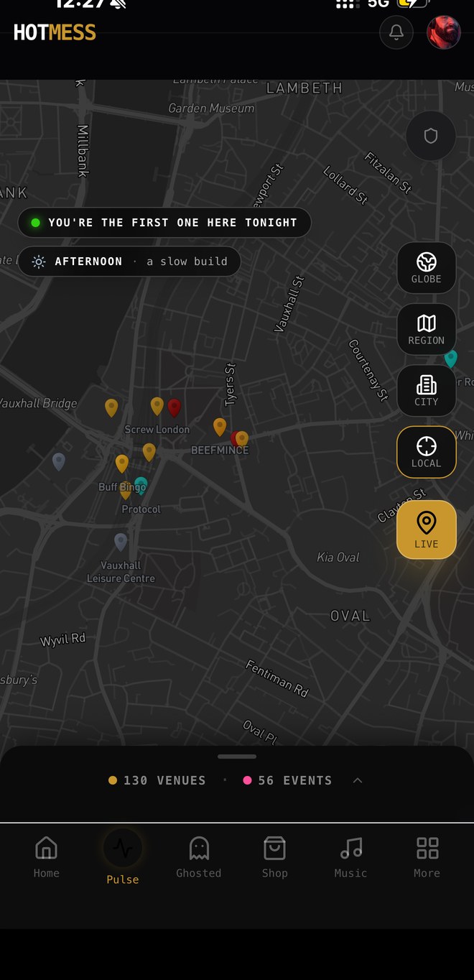Tap the Afternoon slow build chip
Screen dimensions: 474x980
129,262
